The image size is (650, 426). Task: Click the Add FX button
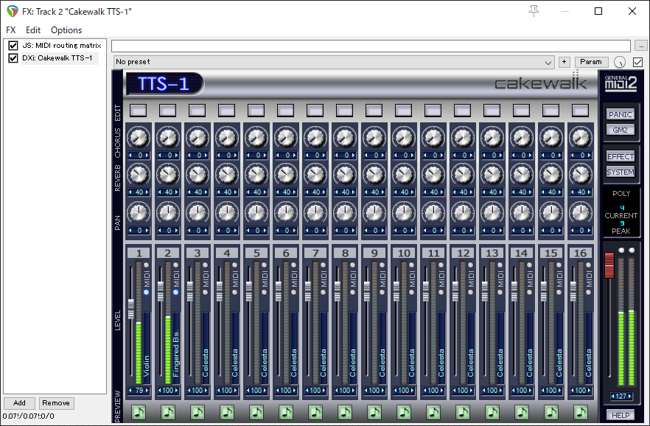pyautogui.click(x=19, y=403)
